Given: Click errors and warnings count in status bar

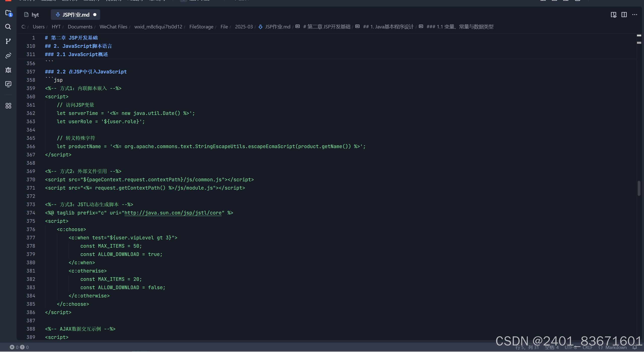Looking at the screenshot, I should click(19, 347).
